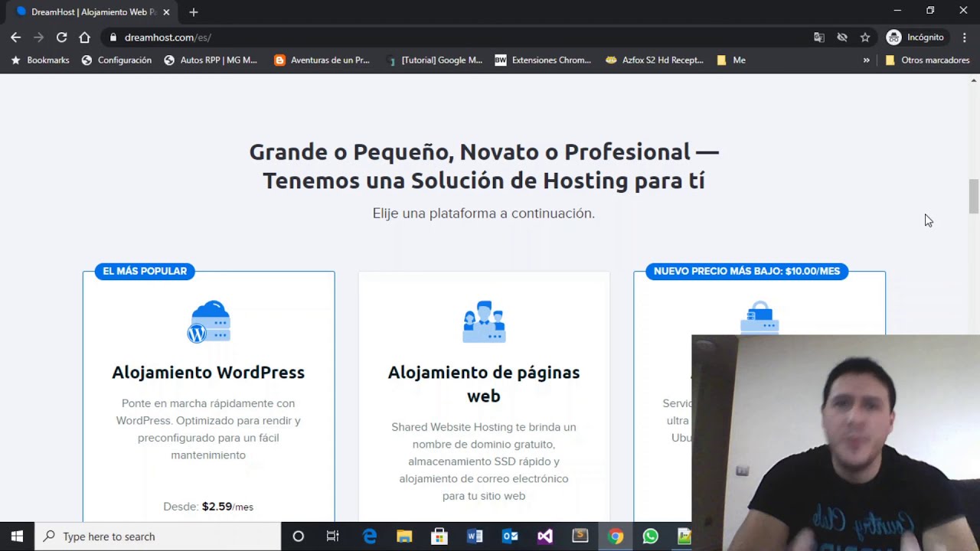Open WhatsApp from taskbar
Image resolution: width=980 pixels, height=551 pixels.
(x=651, y=536)
